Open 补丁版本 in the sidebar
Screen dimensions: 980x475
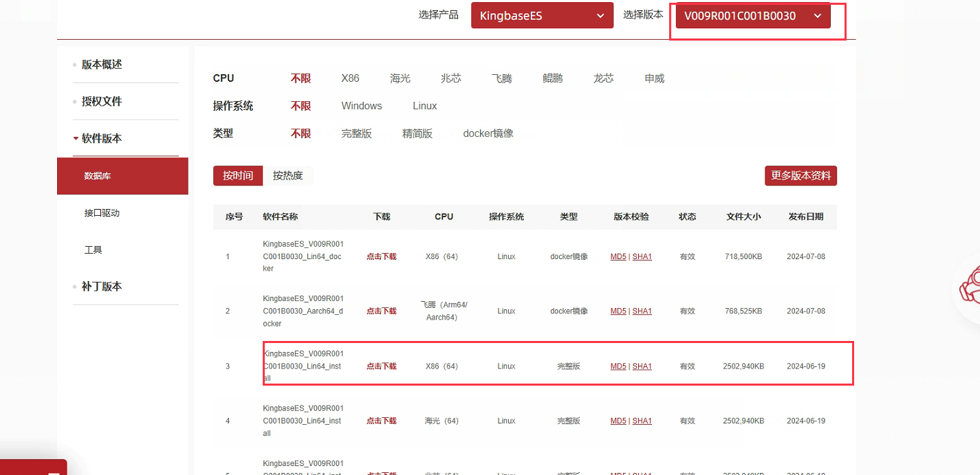(x=102, y=287)
